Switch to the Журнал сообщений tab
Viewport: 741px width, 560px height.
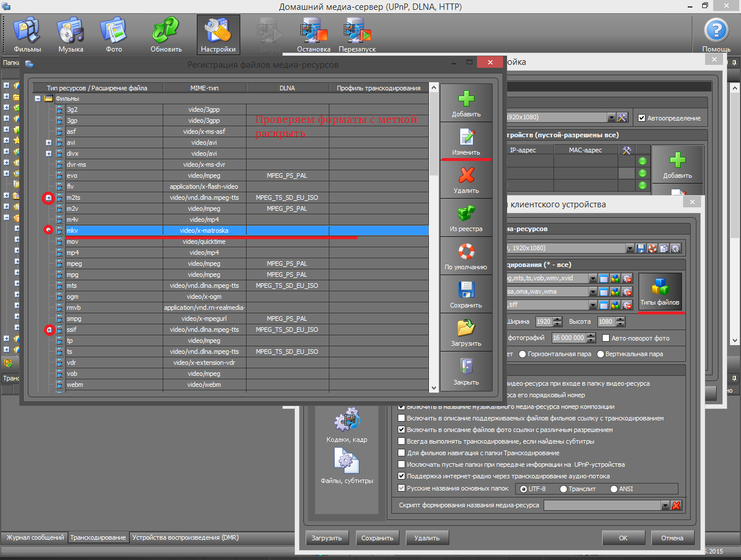coord(35,538)
